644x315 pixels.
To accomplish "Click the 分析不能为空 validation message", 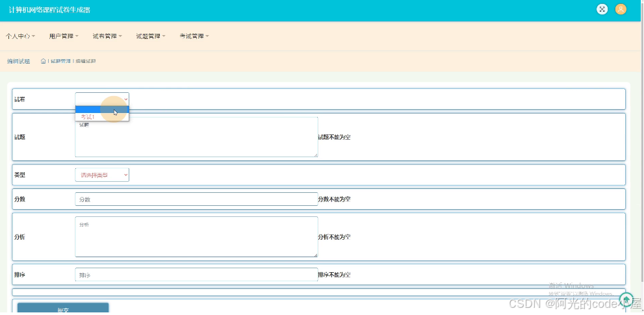I will point(334,237).
